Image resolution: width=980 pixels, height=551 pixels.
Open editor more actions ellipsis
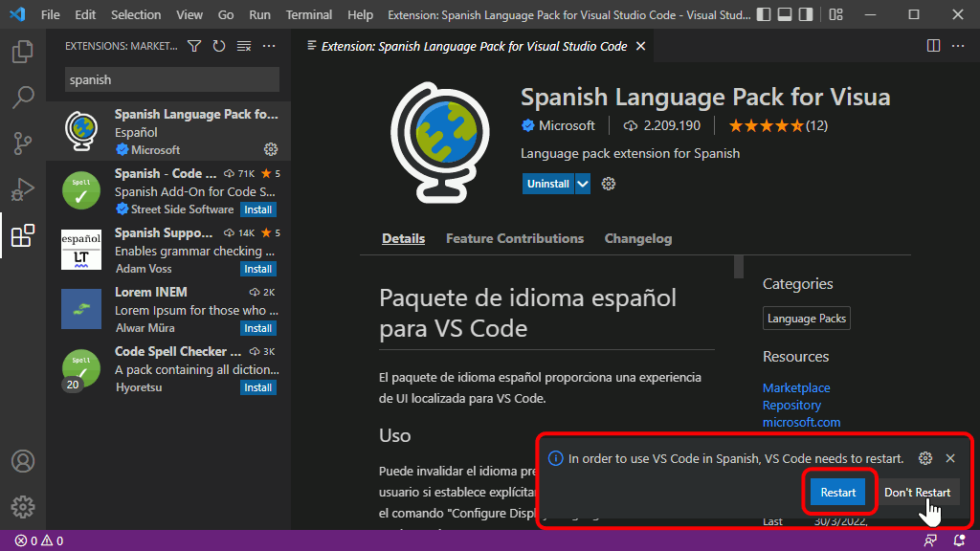point(958,46)
